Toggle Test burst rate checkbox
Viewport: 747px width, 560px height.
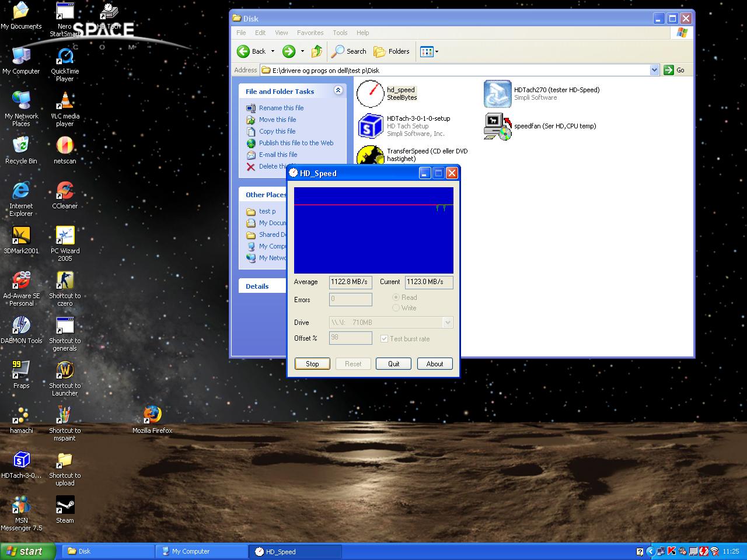pyautogui.click(x=384, y=339)
